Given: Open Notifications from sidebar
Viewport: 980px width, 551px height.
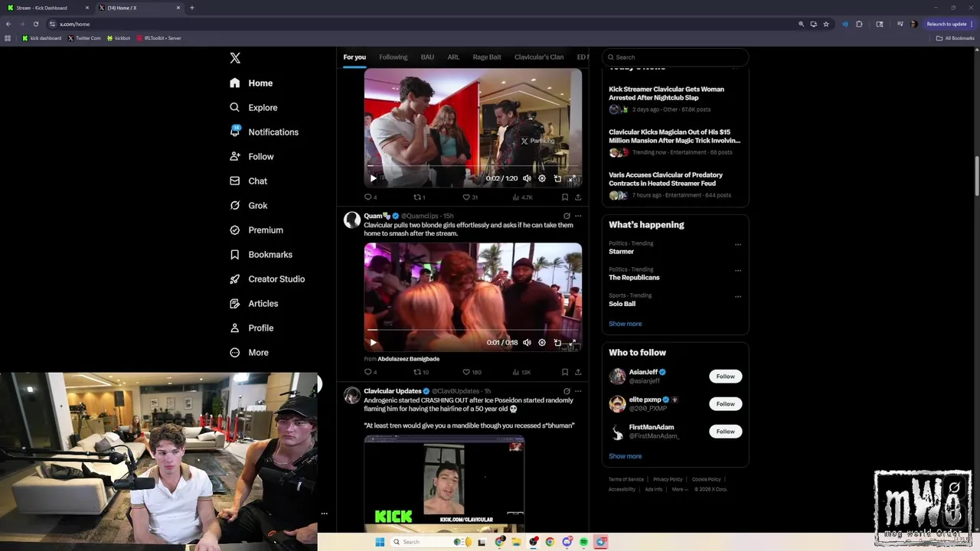Looking at the screenshot, I should coord(264,132).
